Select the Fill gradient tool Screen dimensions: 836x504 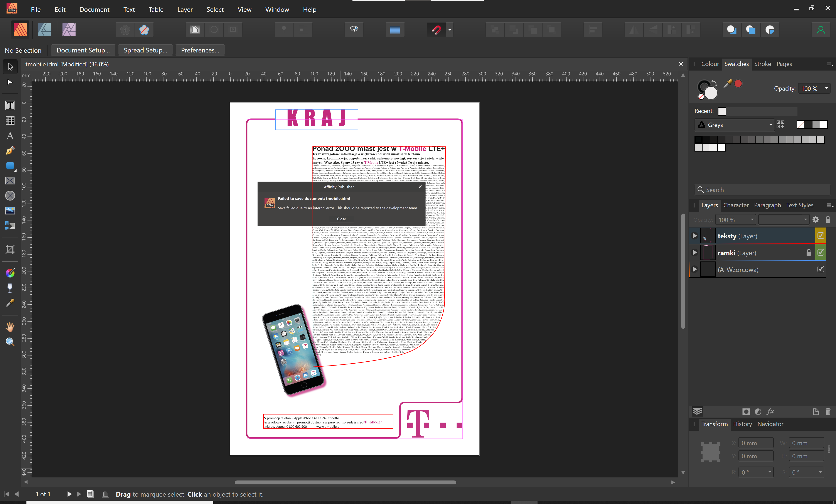pyautogui.click(x=10, y=273)
